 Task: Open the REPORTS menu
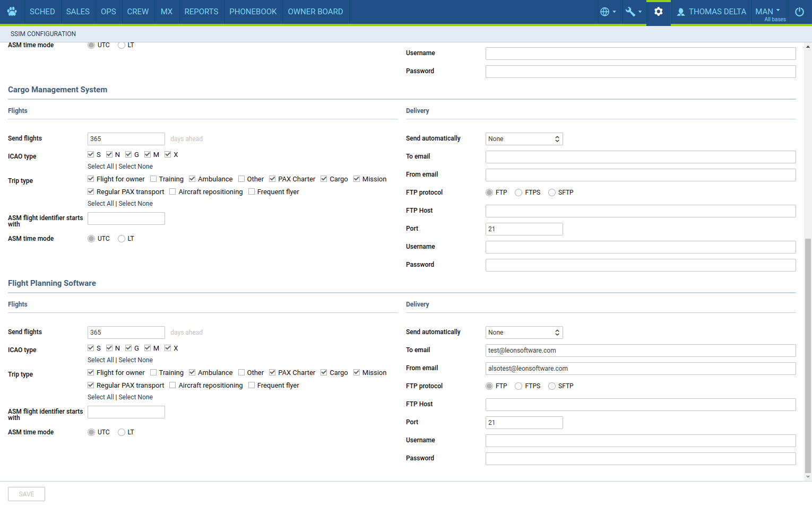click(x=201, y=12)
